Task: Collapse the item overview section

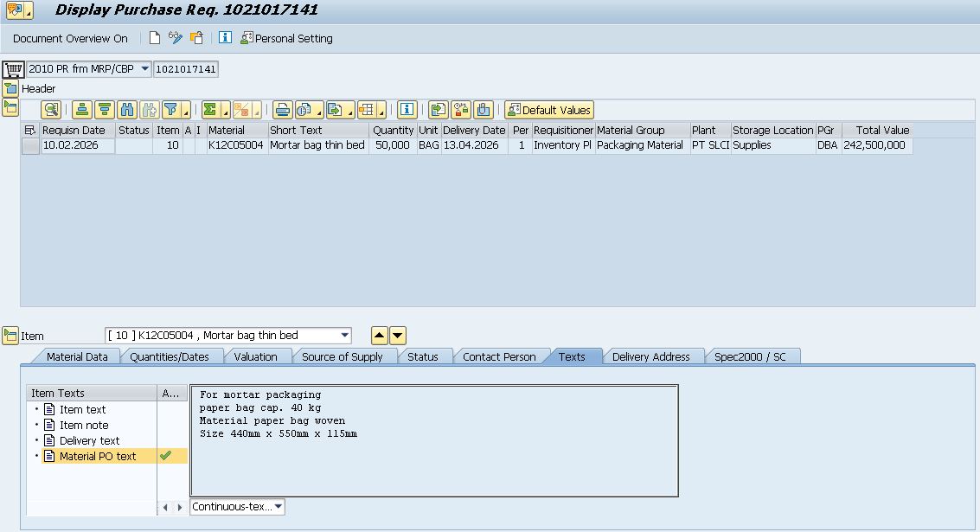Action: click(x=10, y=107)
